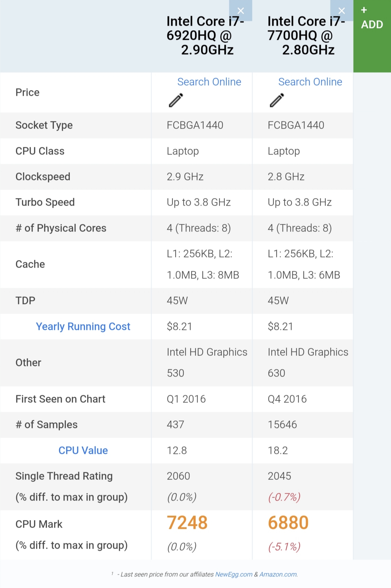
Task: Remove the i7-6920HQ column with its X icon
Action: (240, 11)
